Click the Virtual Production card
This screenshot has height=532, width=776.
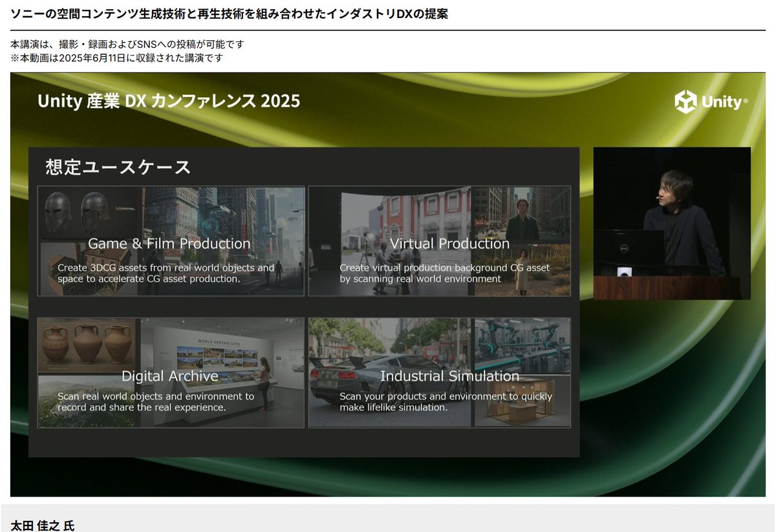(440, 241)
